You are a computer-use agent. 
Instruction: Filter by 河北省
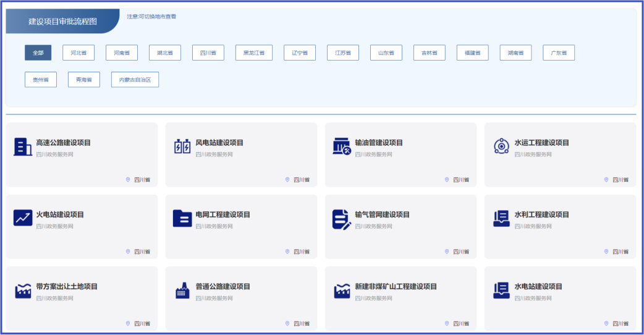point(78,53)
